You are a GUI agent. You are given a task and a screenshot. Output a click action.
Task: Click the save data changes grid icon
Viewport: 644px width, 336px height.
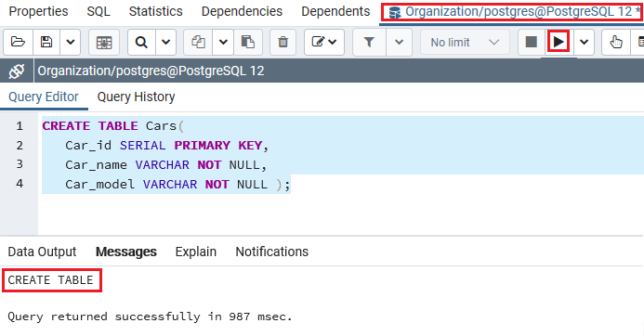pos(104,42)
